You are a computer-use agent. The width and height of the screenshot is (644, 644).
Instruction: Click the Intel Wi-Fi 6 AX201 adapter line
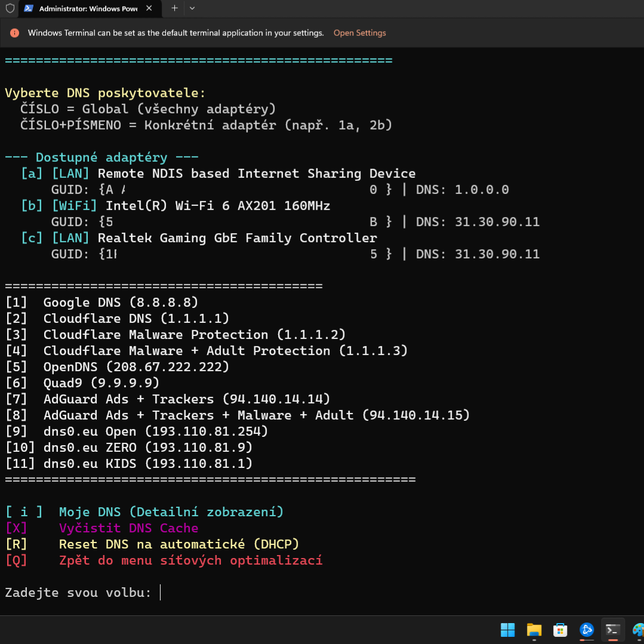(x=217, y=206)
